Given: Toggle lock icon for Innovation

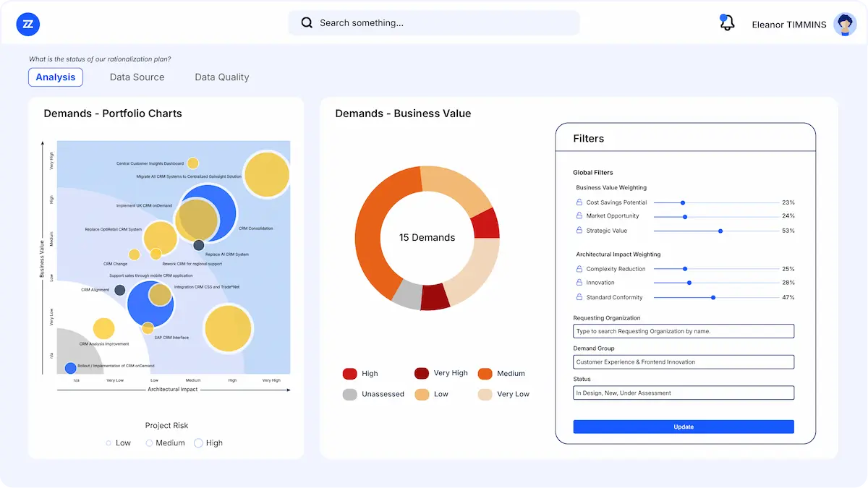Looking at the screenshot, I should pos(579,282).
